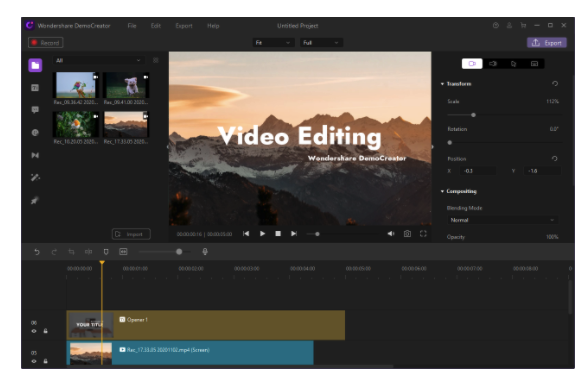This screenshot has width=585, height=390.
Task: Open the user account icon
Action: point(509,25)
